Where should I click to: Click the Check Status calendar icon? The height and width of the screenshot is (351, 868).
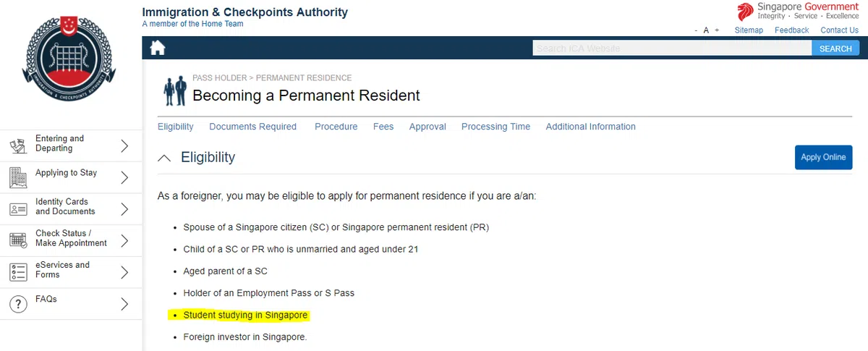coord(18,240)
